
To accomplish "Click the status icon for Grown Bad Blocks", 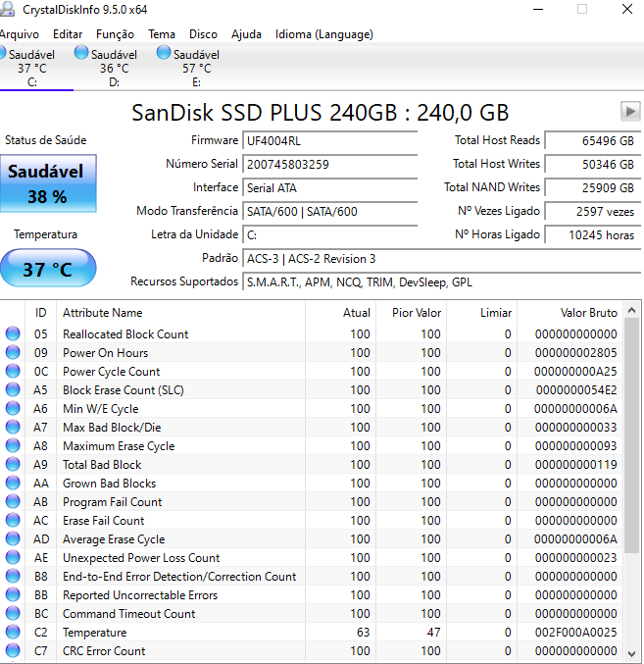I will (13, 483).
